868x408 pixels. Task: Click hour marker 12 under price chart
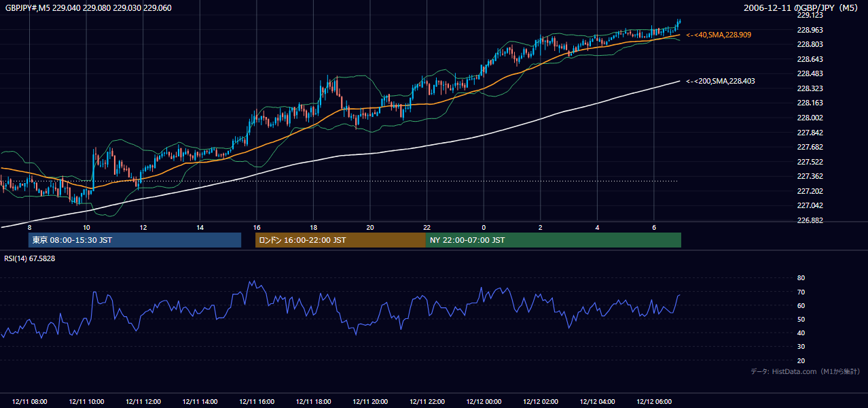pyautogui.click(x=143, y=226)
